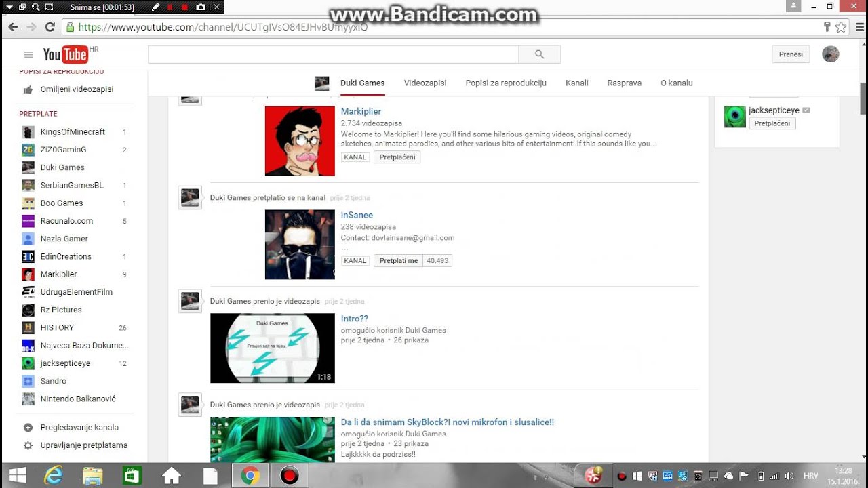This screenshot has height=488, width=868.
Task: Click Pretplaćeni button for jacksepticeye panel
Action: 772,123
